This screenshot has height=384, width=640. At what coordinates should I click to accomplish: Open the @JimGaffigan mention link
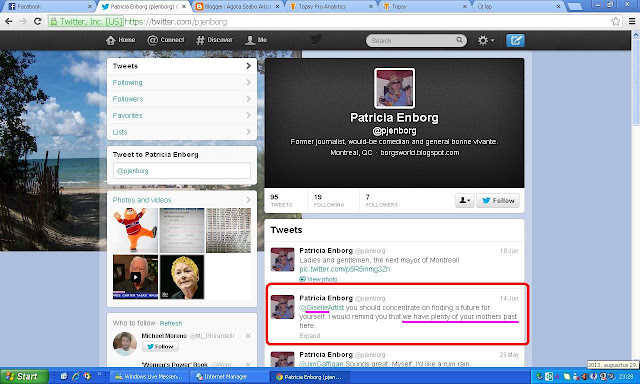[321, 364]
